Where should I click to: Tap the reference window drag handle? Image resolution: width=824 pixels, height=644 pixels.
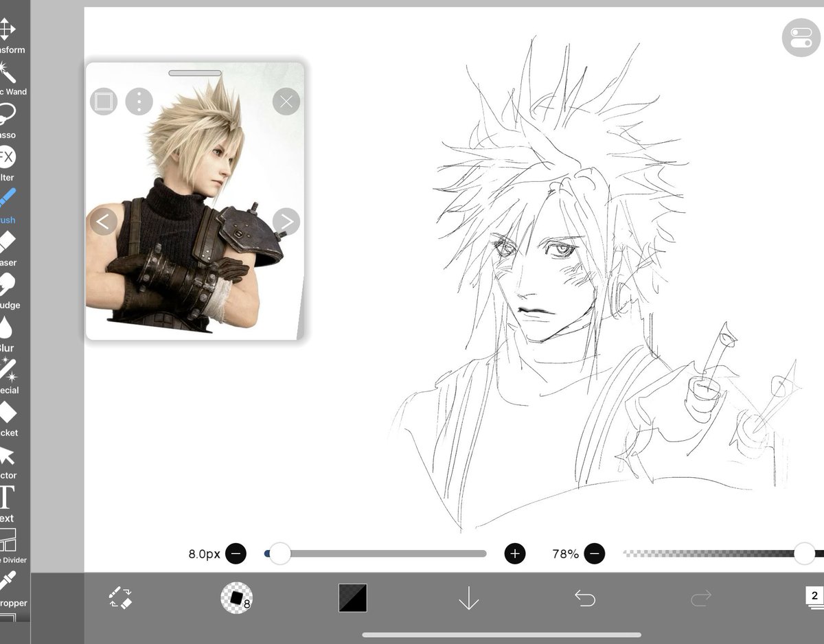[x=194, y=73]
